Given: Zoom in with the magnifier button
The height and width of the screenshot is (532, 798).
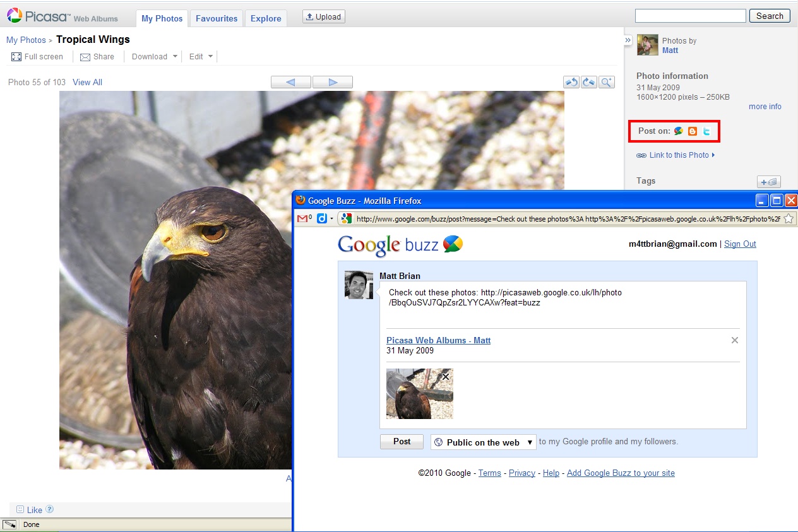Looking at the screenshot, I should (607, 82).
